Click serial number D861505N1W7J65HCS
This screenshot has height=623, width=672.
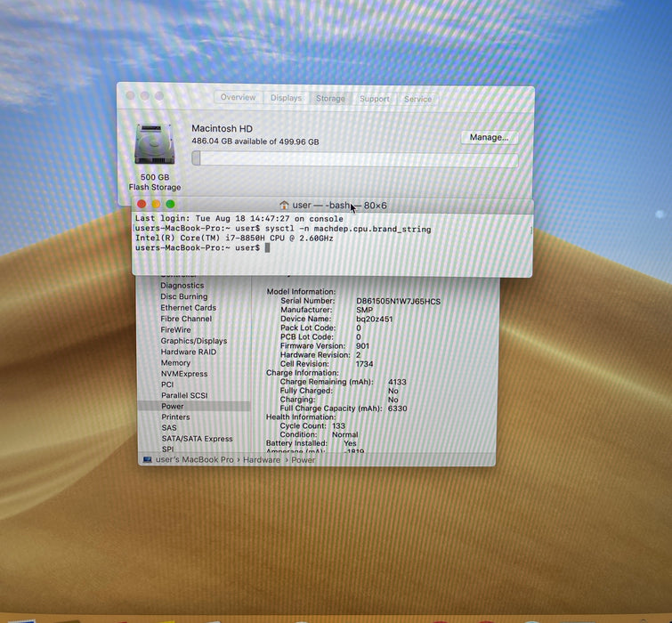[x=398, y=301]
